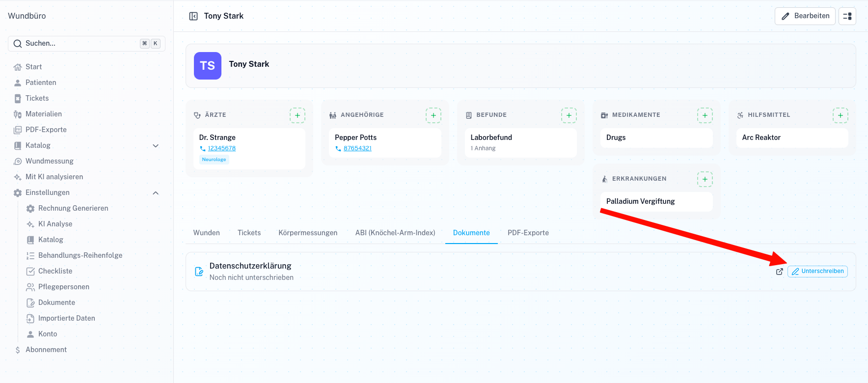Click the Wundbüro app title
Screen dimensions: 868x383
click(x=27, y=16)
